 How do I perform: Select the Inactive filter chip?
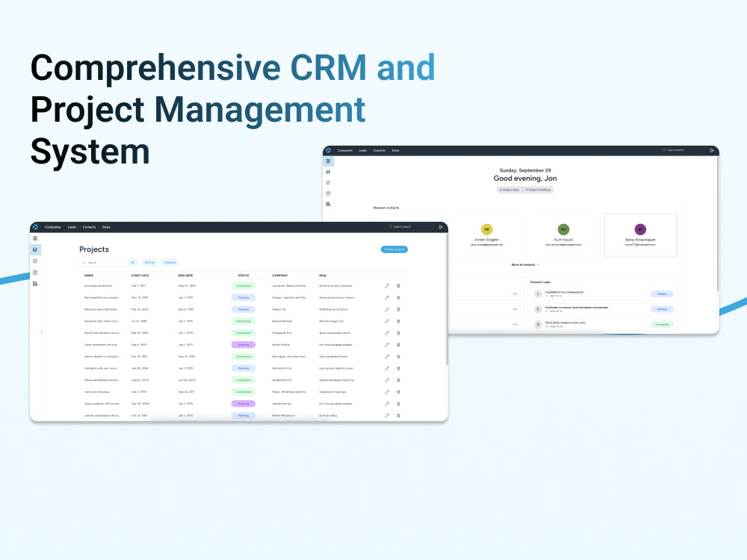click(x=170, y=262)
